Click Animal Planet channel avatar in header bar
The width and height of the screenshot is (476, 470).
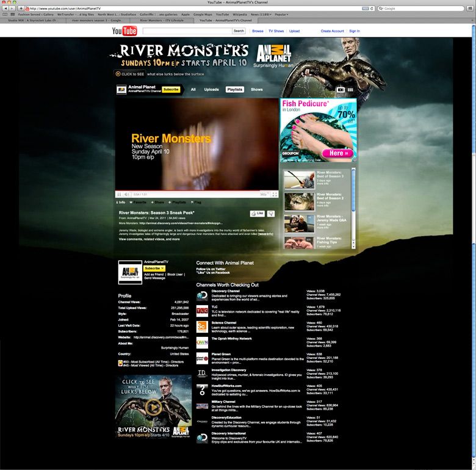pos(121,90)
